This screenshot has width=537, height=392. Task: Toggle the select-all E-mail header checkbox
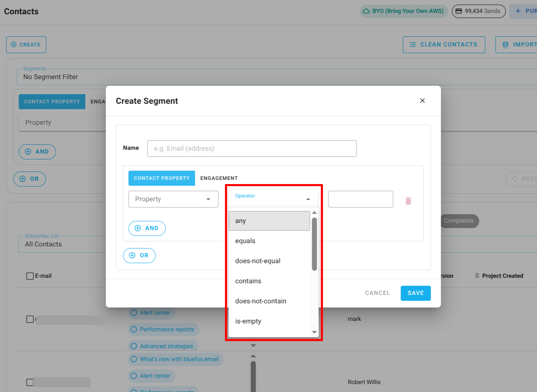click(x=30, y=276)
